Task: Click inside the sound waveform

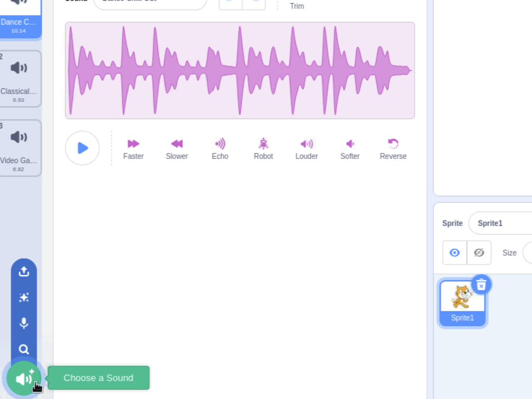Action: pos(240,71)
